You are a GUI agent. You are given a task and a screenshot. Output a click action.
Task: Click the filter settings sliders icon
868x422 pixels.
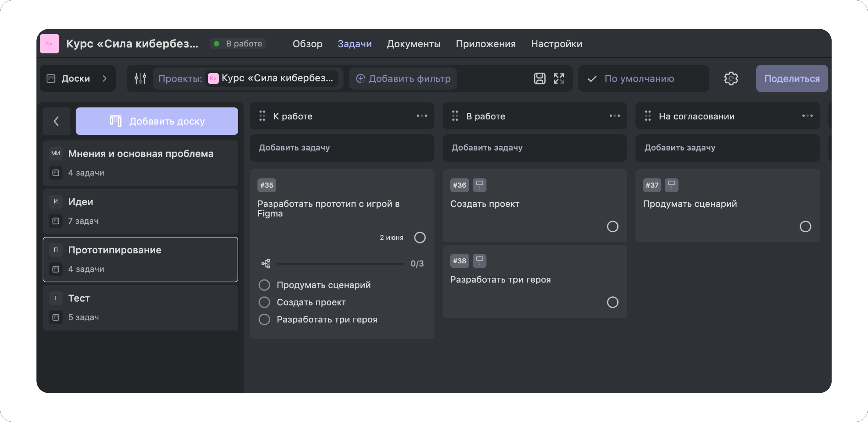140,79
